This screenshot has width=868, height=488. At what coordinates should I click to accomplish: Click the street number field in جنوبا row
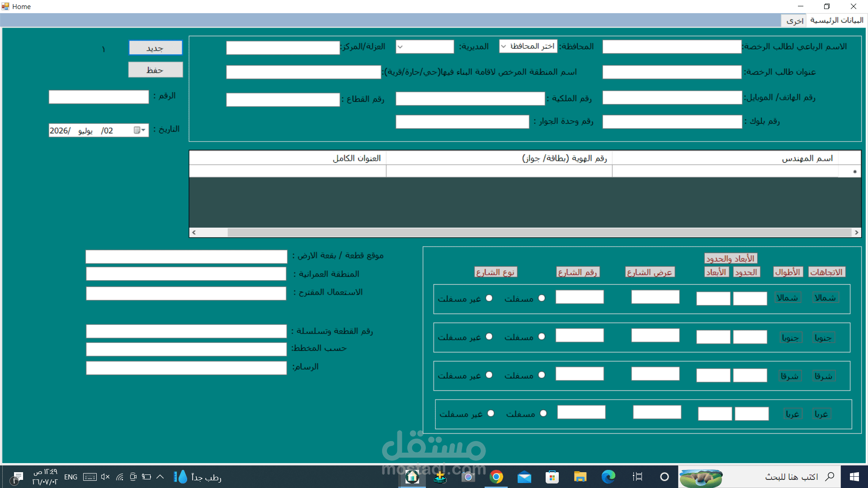tap(580, 335)
